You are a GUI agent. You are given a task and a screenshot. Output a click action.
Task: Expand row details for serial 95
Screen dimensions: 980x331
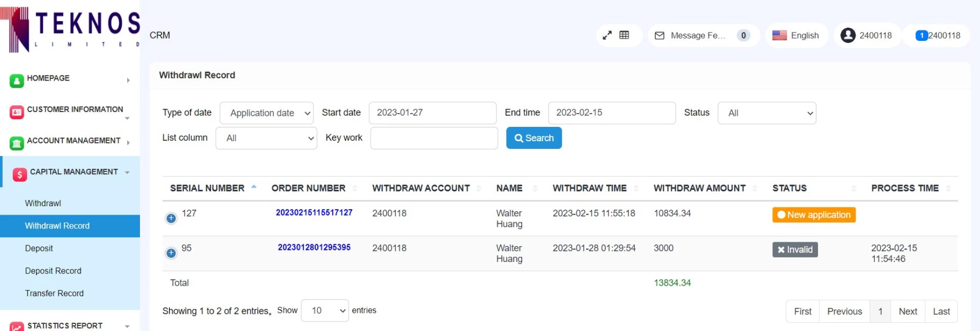click(x=171, y=253)
